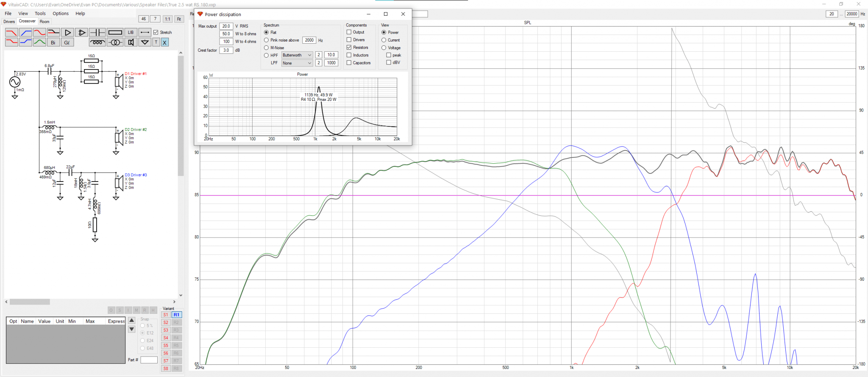The image size is (868, 377).
Task: Move optimizer row down with down arrow
Action: pos(132,329)
